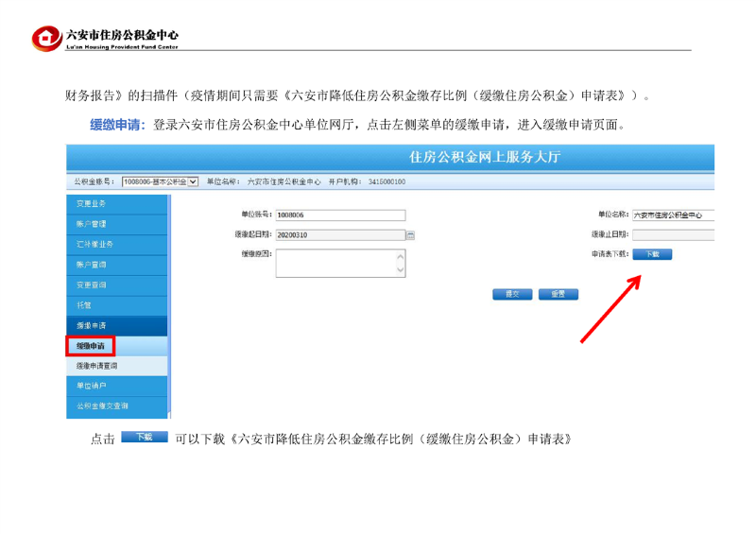Click the 单位名称 field on the right
Screen dimensions: 756x534
[673, 215]
